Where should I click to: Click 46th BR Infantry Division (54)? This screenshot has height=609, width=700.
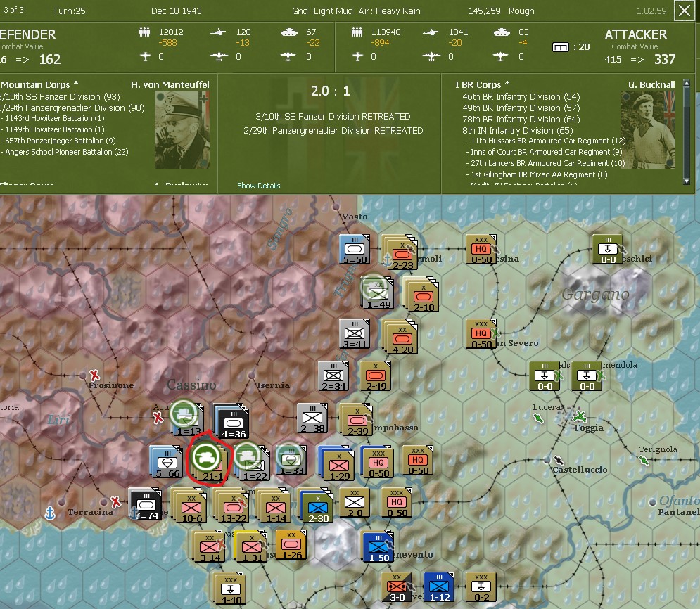coord(521,97)
